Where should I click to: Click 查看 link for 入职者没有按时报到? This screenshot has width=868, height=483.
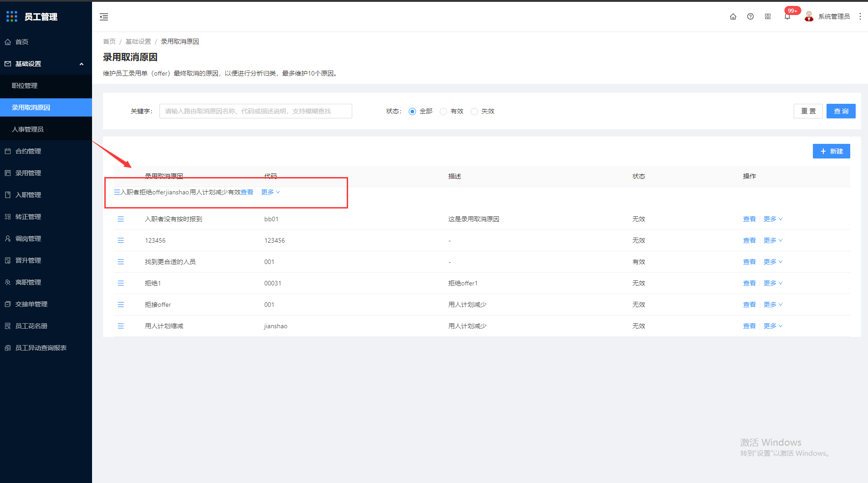(750, 219)
